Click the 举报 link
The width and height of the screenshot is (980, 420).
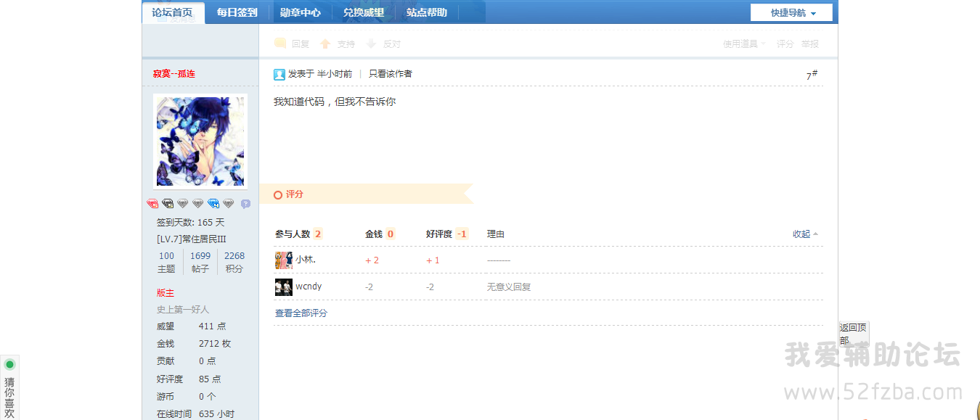point(810,44)
